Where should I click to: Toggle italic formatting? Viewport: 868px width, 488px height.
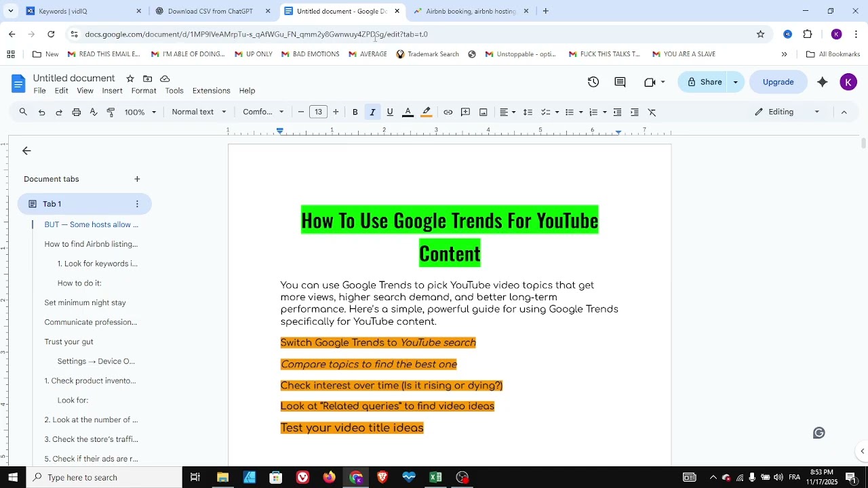tap(372, 112)
